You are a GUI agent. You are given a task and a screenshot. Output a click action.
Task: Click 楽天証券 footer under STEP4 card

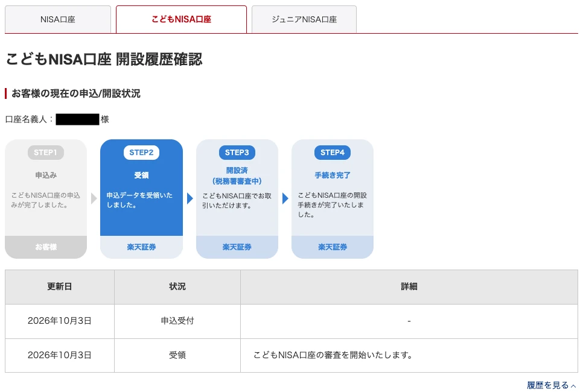click(x=333, y=247)
